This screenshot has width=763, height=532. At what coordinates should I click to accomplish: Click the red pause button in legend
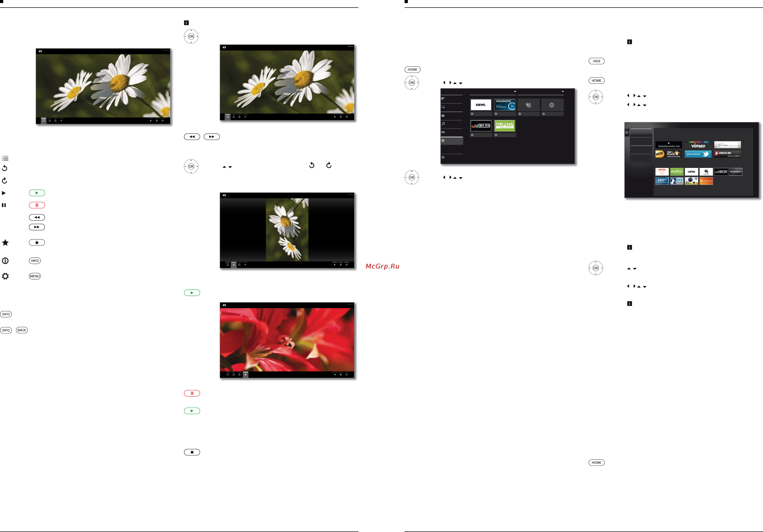pos(37,205)
